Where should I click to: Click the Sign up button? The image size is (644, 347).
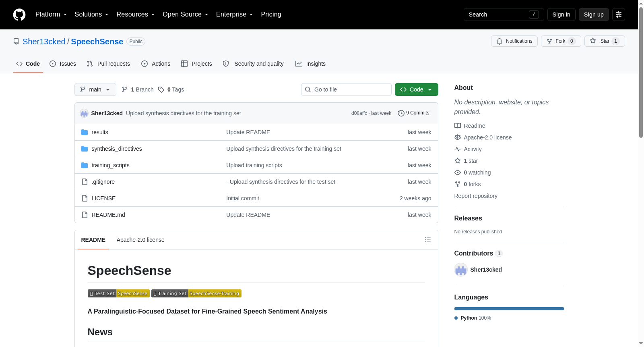pyautogui.click(x=594, y=15)
